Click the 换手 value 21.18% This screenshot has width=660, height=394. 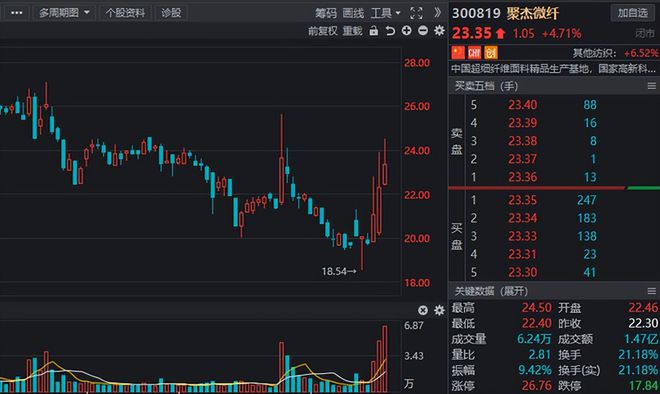click(638, 354)
